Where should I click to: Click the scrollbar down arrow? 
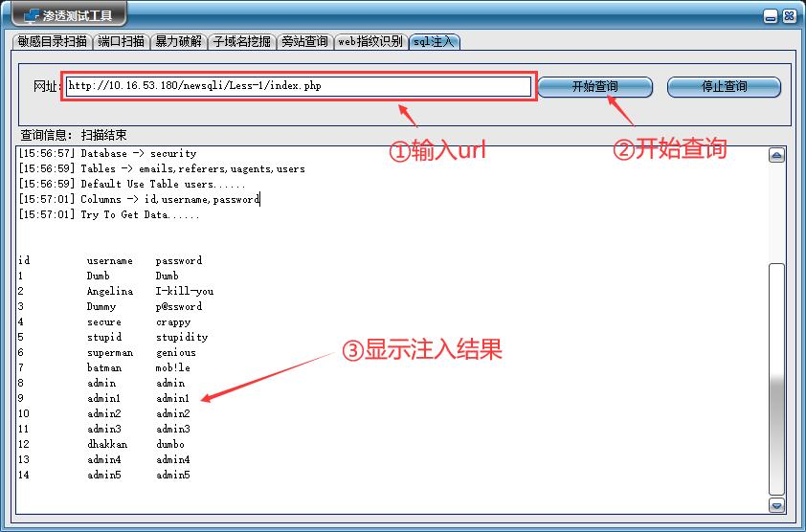click(776, 505)
